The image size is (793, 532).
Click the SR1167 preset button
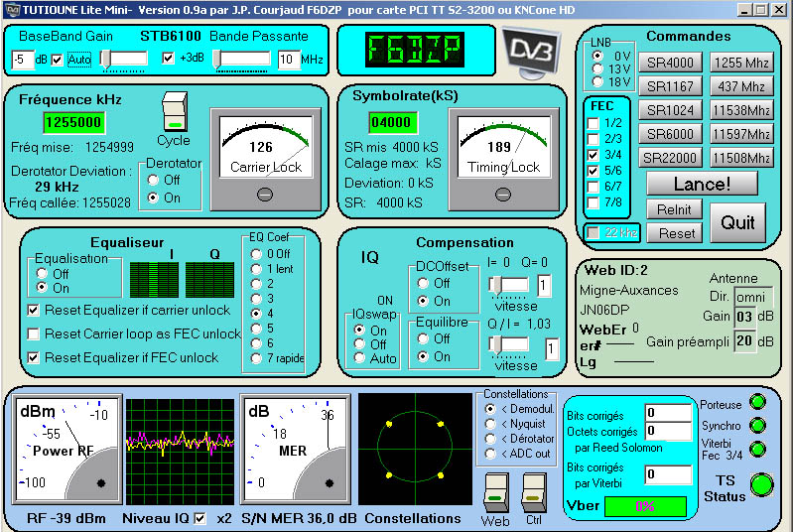pyautogui.click(x=670, y=86)
